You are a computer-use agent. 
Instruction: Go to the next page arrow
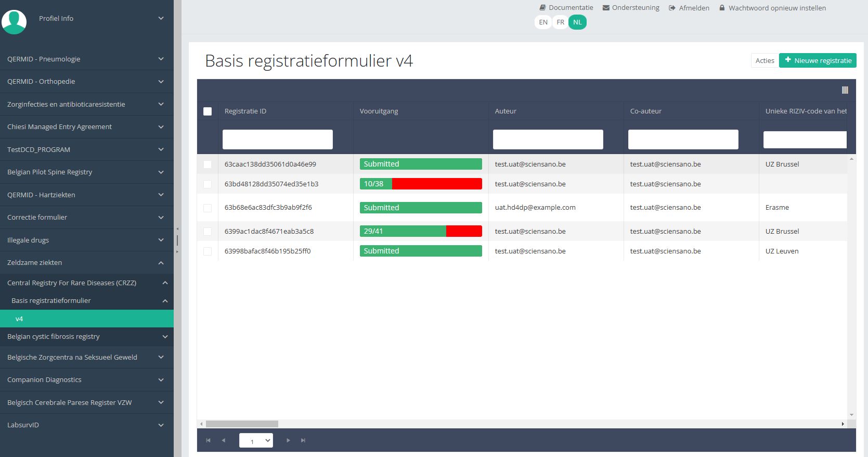(288, 440)
